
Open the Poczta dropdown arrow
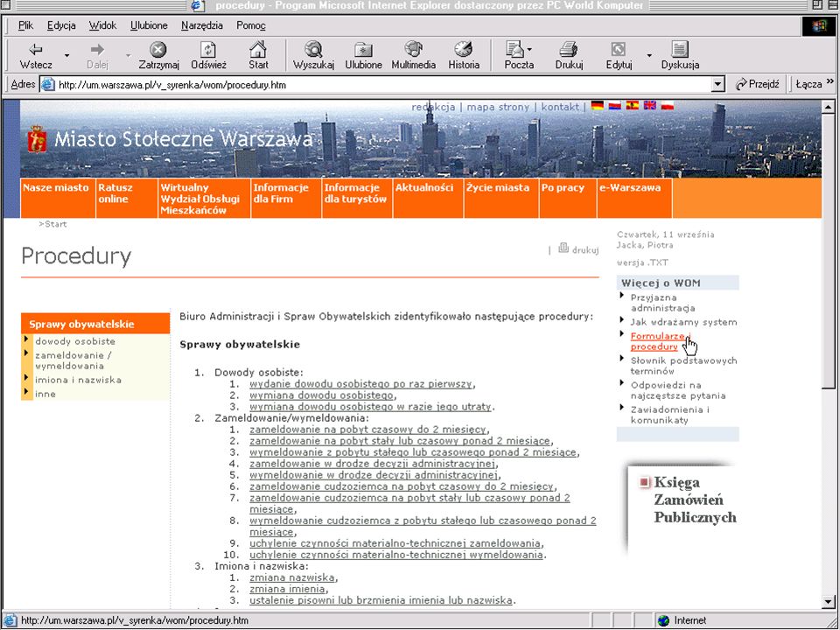click(x=530, y=50)
